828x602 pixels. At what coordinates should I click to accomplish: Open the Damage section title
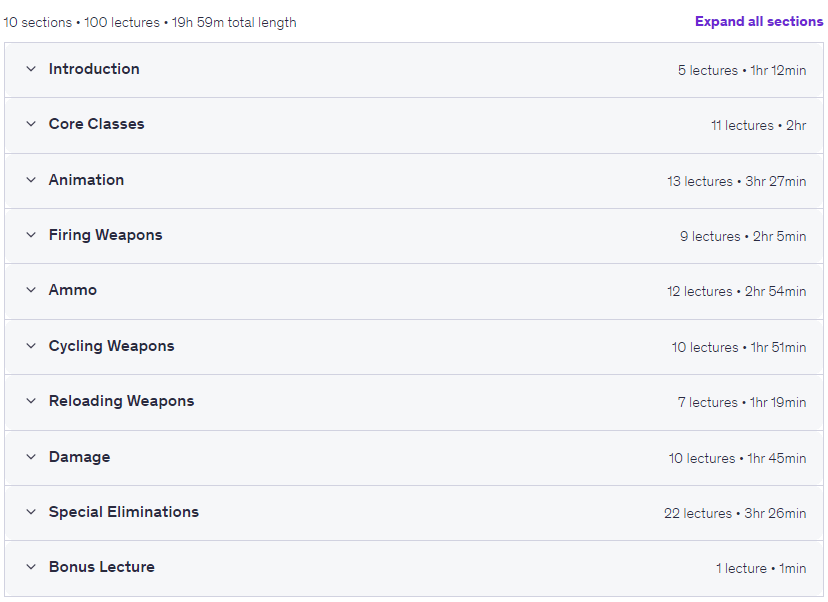pyautogui.click(x=80, y=457)
